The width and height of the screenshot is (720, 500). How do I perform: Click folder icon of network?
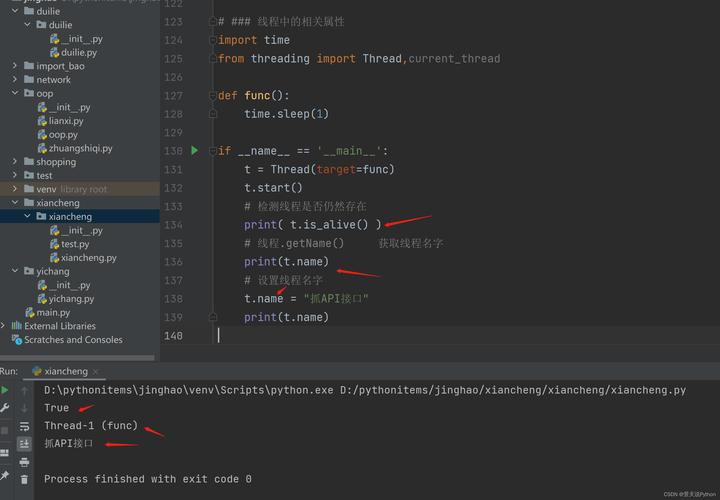pos(29,79)
